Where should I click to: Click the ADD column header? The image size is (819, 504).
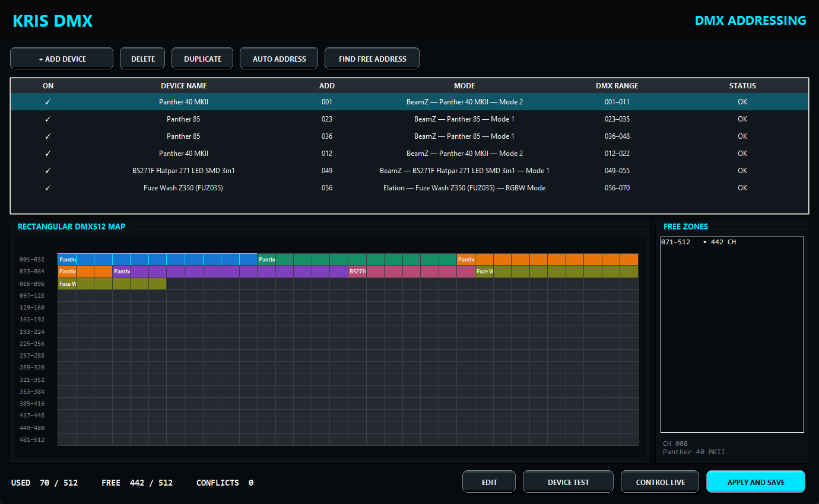point(327,86)
